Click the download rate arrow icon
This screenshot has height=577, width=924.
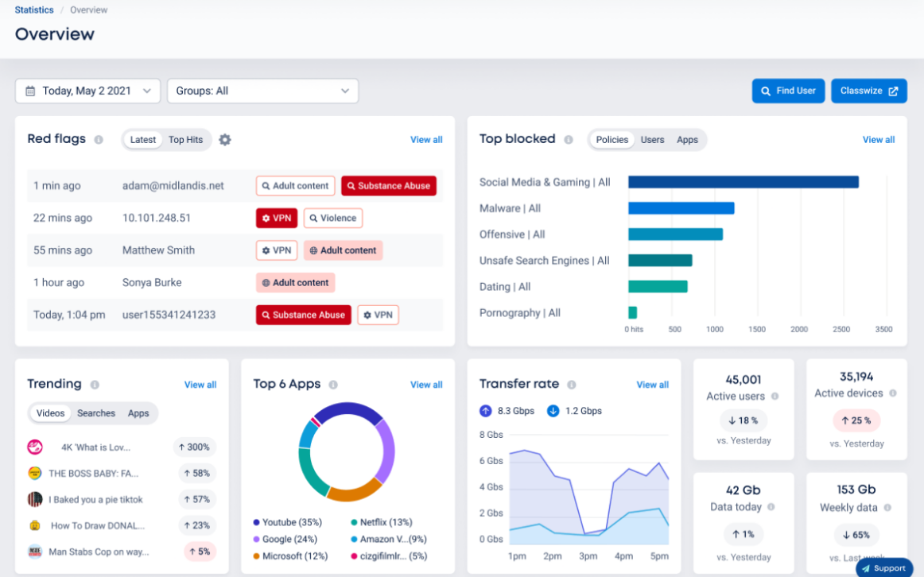(x=553, y=411)
